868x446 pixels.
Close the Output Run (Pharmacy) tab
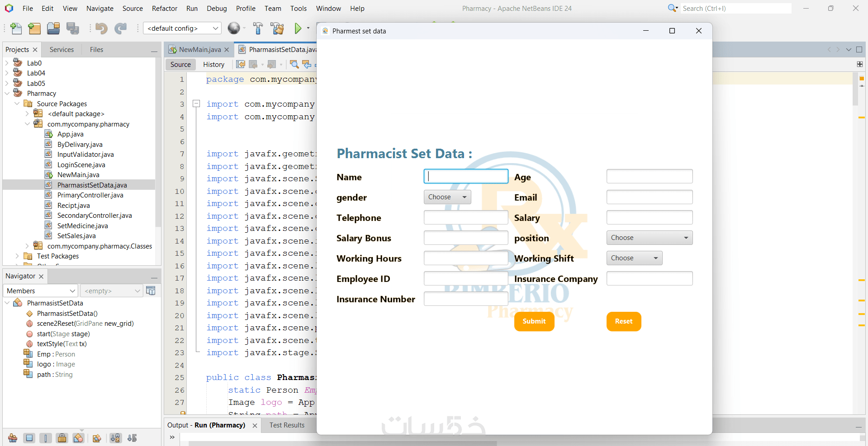(x=255, y=426)
